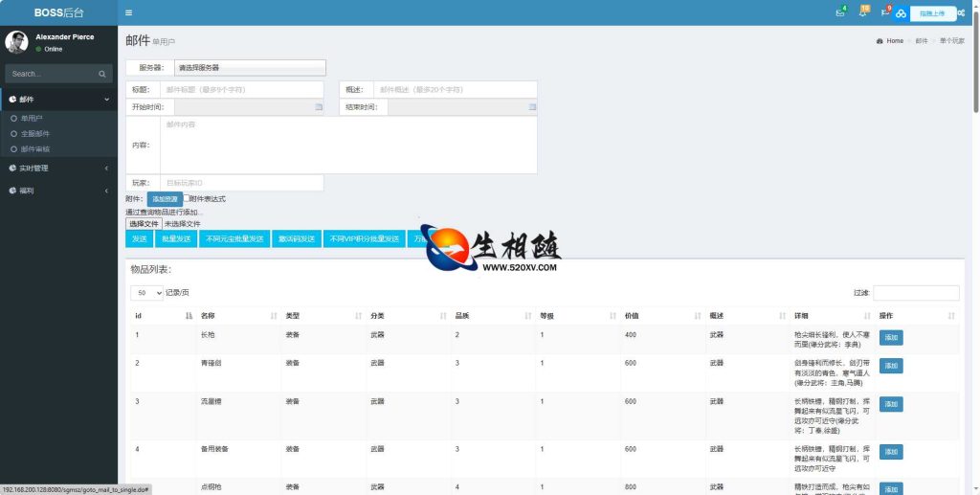
Task: Expand the 福利 sidebar menu
Action: (x=58, y=191)
